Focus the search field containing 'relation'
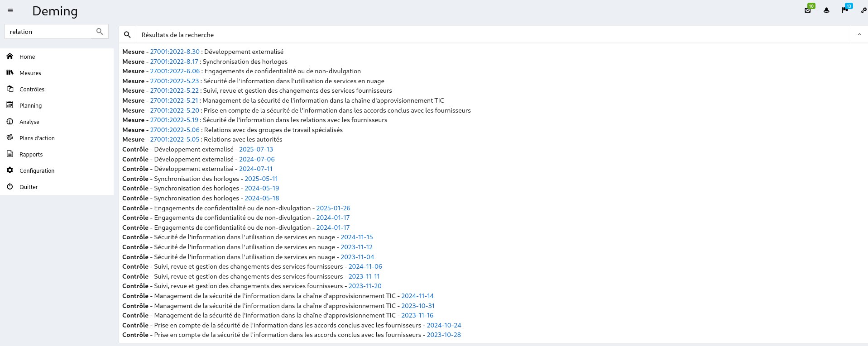 click(49, 32)
